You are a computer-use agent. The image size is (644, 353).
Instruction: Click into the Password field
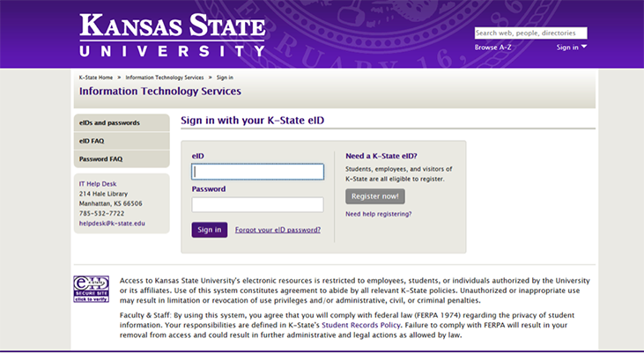point(257,204)
